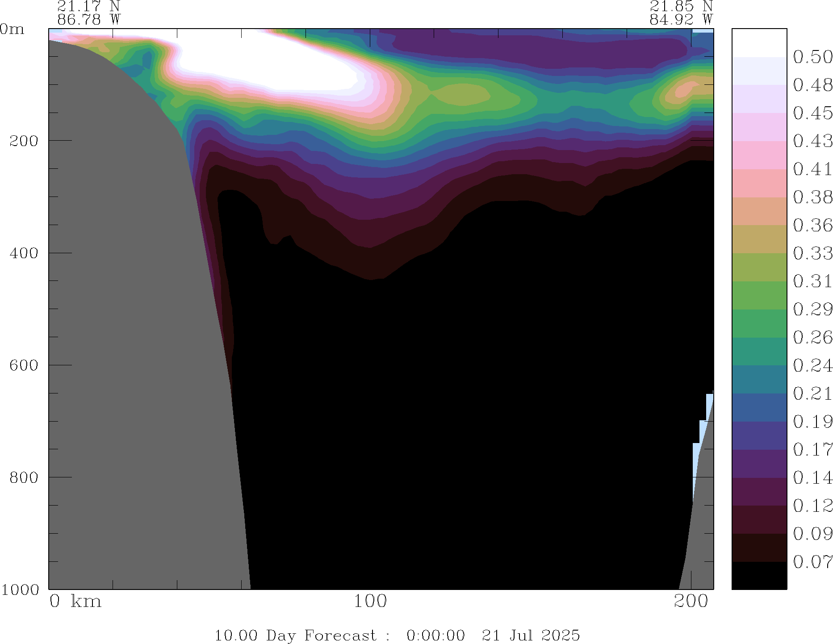Choose the colorbar band between 0.19 and 0.21
Viewport: 833px width, 644px height.
click(x=759, y=407)
